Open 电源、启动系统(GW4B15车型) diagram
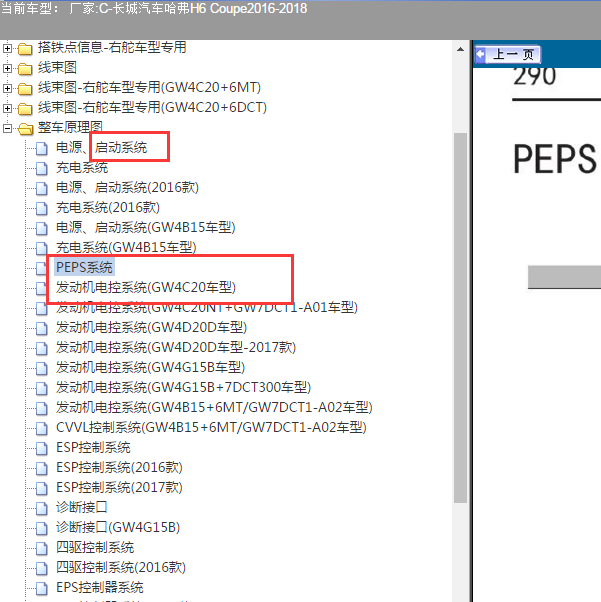The image size is (601, 602). 146,227
